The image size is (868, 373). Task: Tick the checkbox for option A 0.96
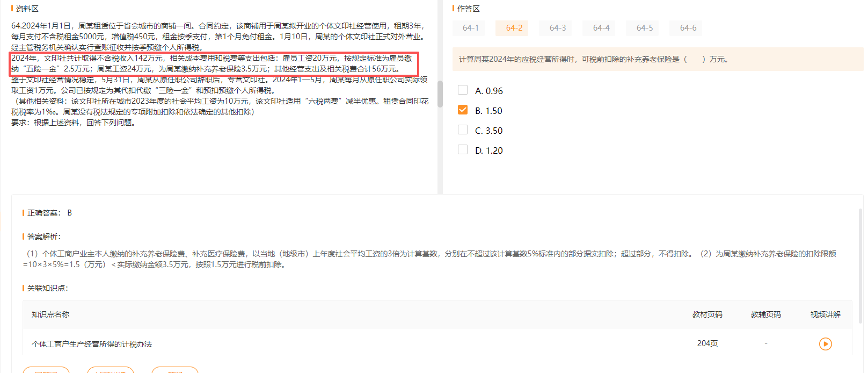coord(463,90)
